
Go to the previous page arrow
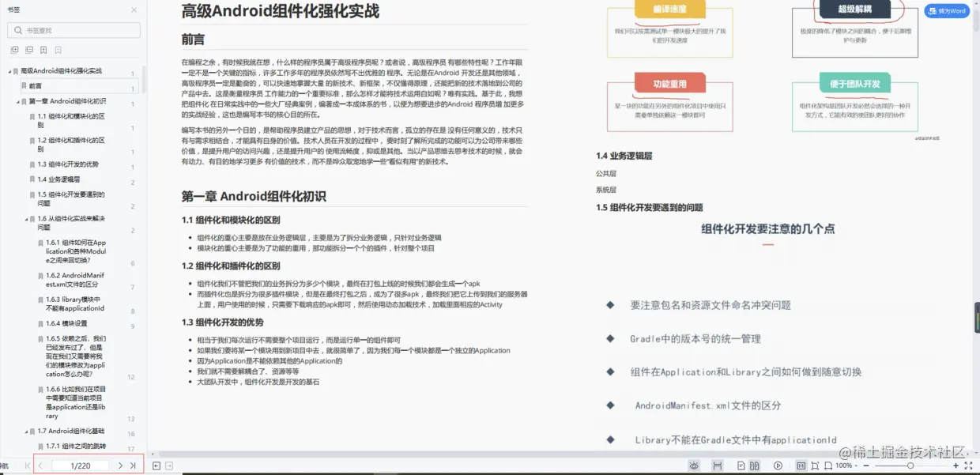click(40, 466)
